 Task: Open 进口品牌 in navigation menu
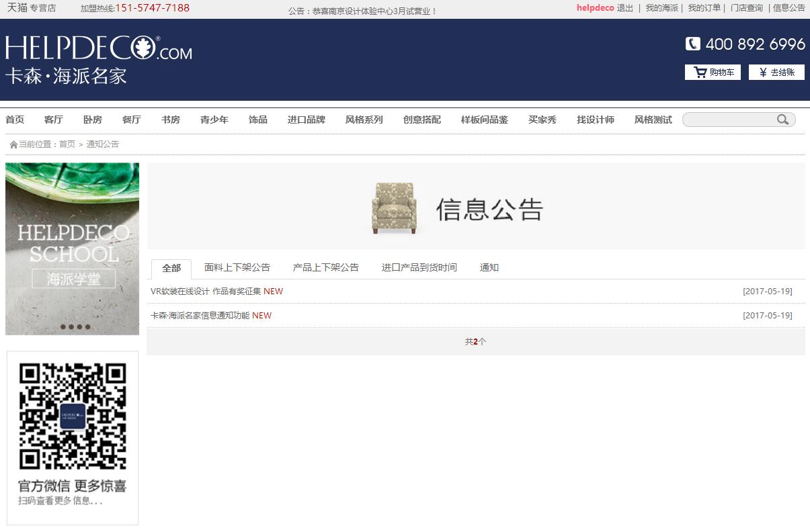click(306, 120)
